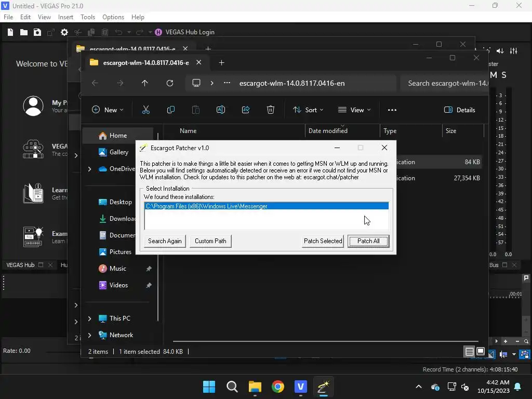The width and height of the screenshot is (532, 399).
Task: Click Open folder icon in VEGAS toolbar
Action: pyautogui.click(x=24, y=32)
